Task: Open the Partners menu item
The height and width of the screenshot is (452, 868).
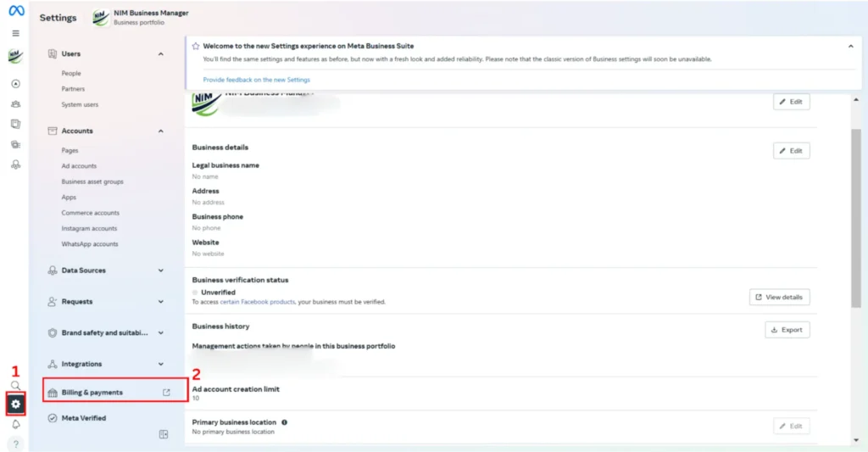Action: [x=73, y=89]
